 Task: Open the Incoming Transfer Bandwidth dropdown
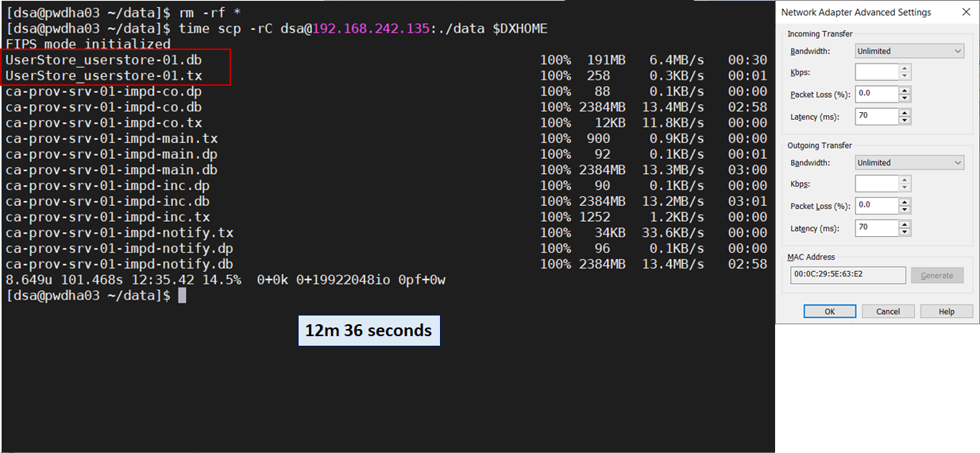point(909,51)
